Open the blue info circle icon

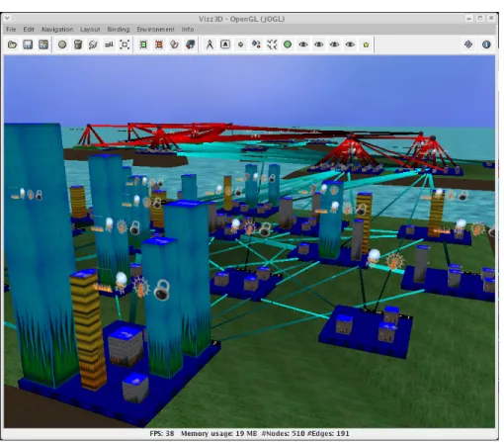486,44
